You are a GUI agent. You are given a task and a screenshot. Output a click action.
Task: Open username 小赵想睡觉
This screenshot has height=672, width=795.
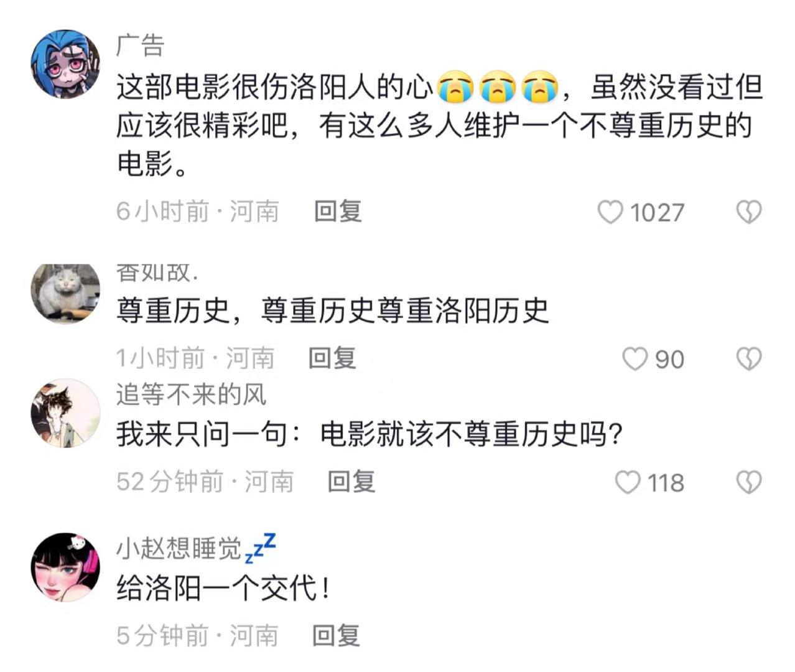[x=179, y=548]
